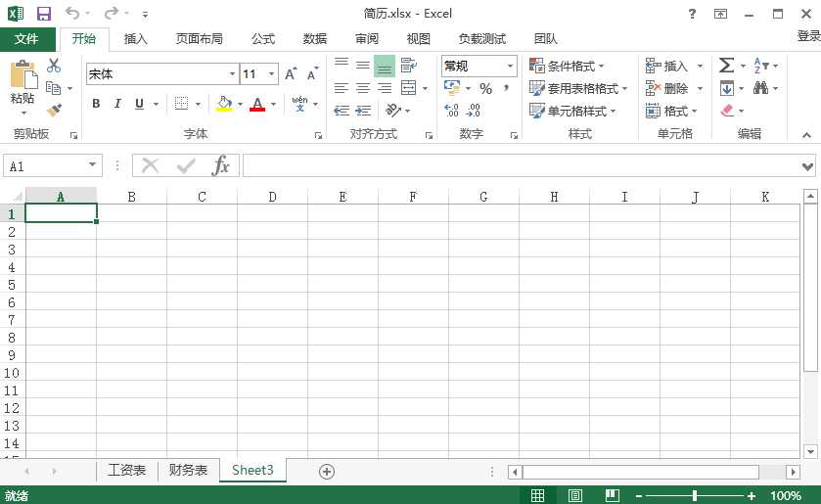This screenshot has width=821, height=504.
Task: Undo the last action
Action: coord(72,13)
